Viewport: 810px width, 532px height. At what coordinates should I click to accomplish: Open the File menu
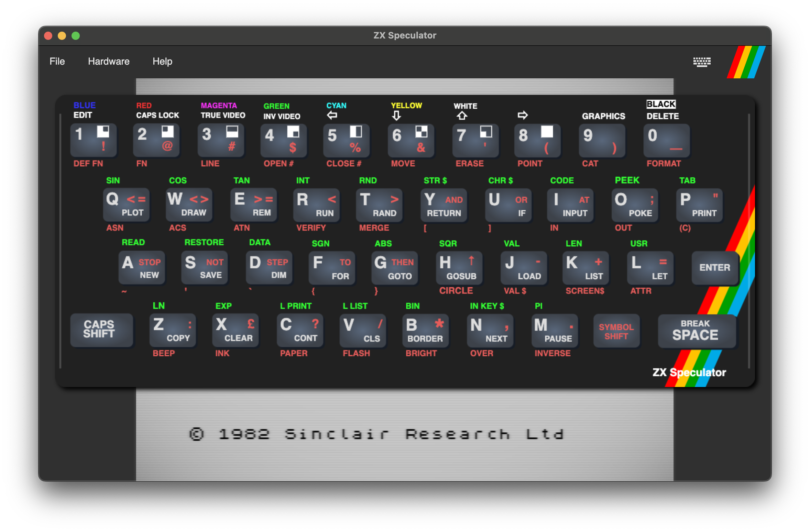57,62
